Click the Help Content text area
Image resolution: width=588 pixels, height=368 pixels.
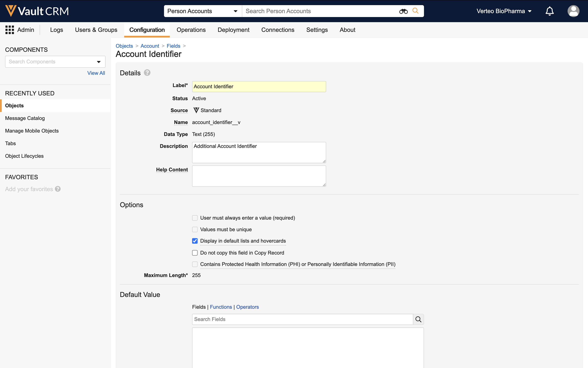pos(259,176)
